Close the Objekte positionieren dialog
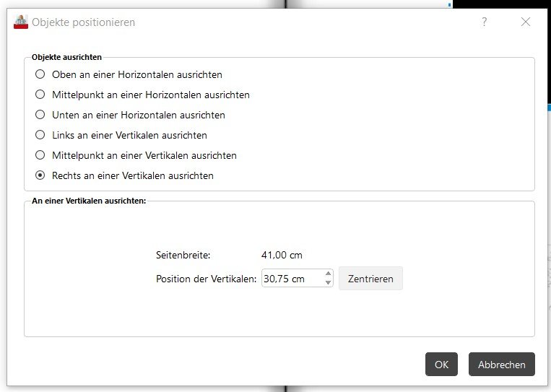The image size is (551, 392). (x=525, y=22)
